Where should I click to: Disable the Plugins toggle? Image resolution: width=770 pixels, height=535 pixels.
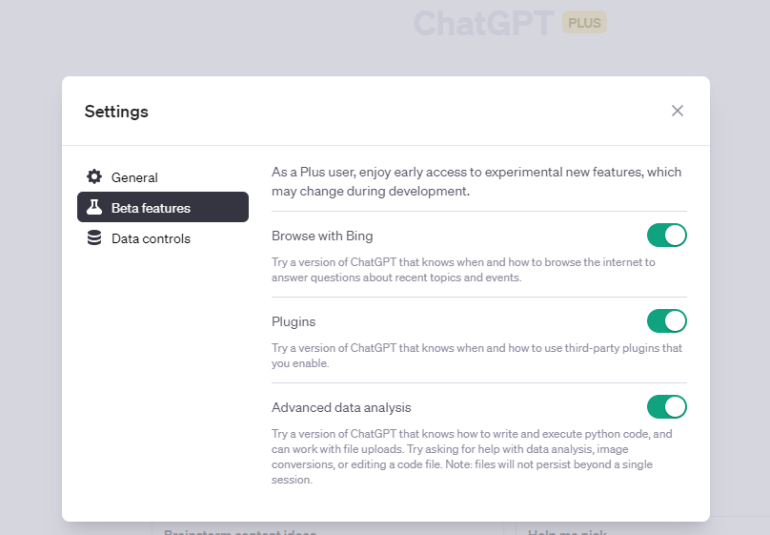coord(666,321)
